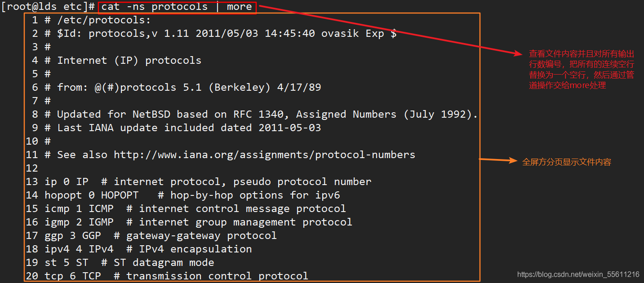Click the orange Chinese annotation about paging
The image size is (644, 283).
[567, 162]
